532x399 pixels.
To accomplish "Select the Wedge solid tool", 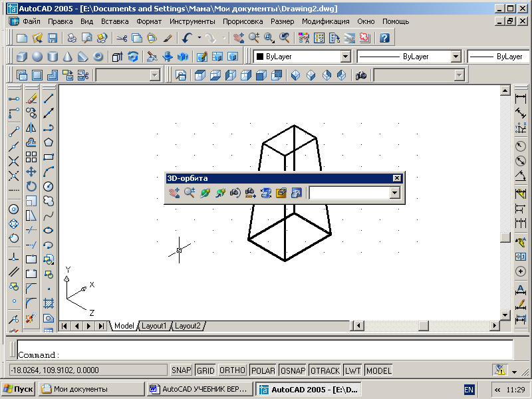I will (x=82, y=57).
